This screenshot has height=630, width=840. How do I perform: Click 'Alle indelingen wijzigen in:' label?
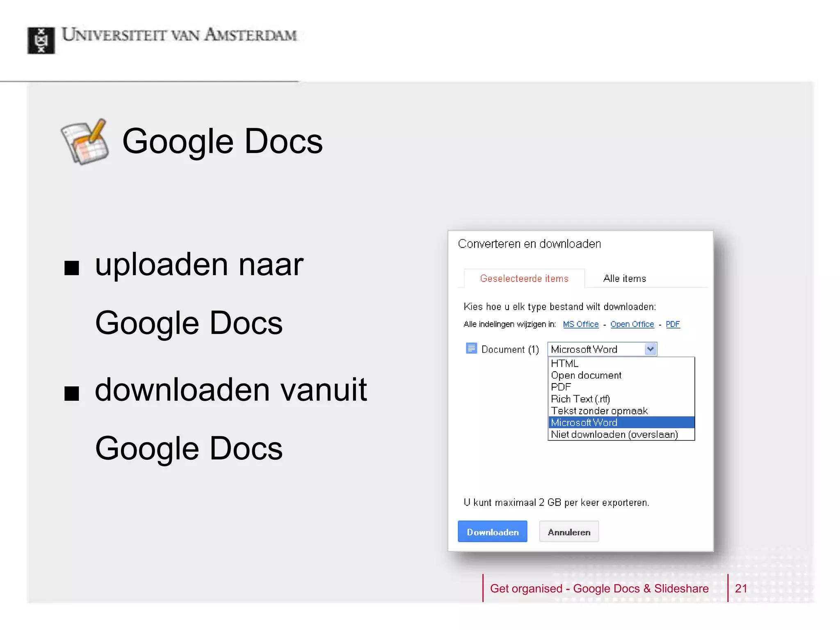click(x=509, y=324)
